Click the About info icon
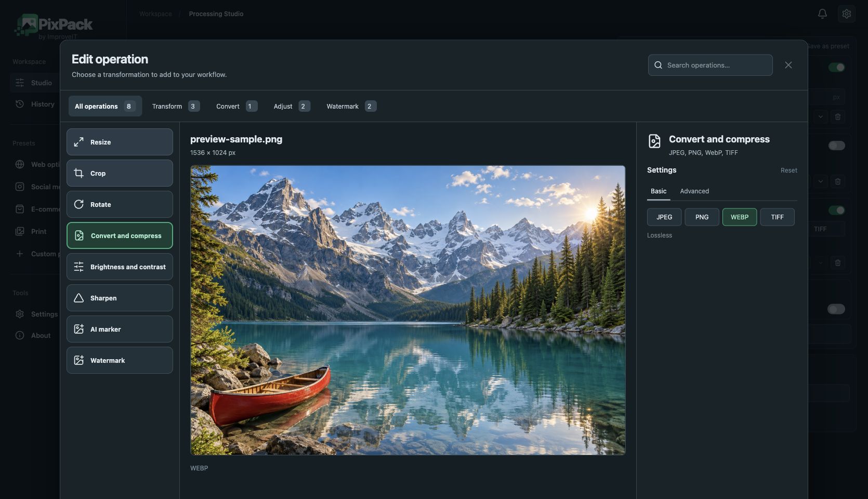 pyautogui.click(x=20, y=335)
